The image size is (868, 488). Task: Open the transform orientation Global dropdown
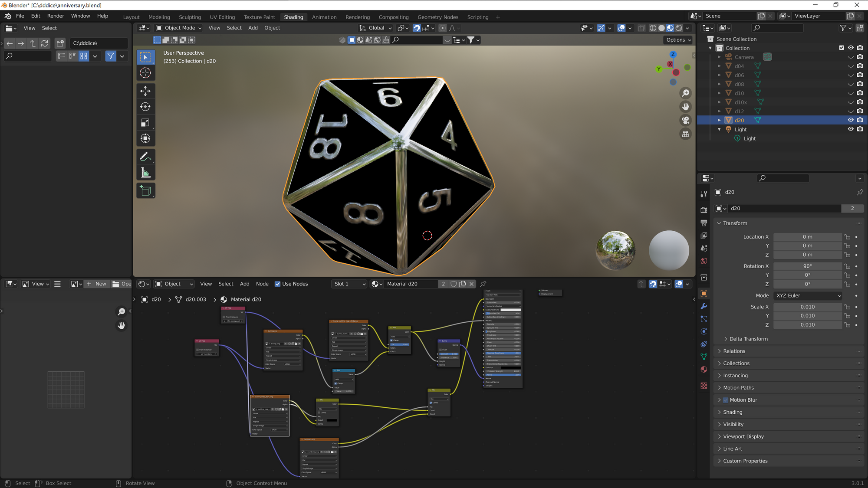[x=375, y=28]
